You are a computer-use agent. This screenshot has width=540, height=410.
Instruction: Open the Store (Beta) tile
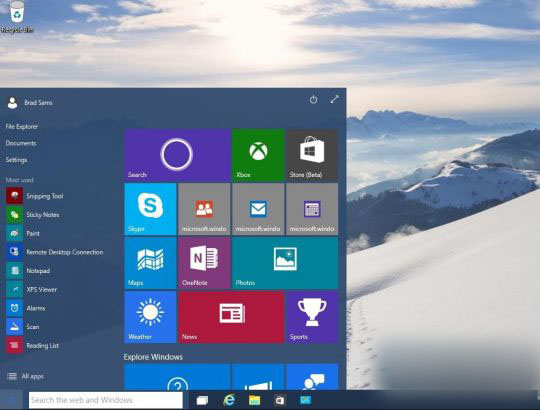pyautogui.click(x=312, y=155)
